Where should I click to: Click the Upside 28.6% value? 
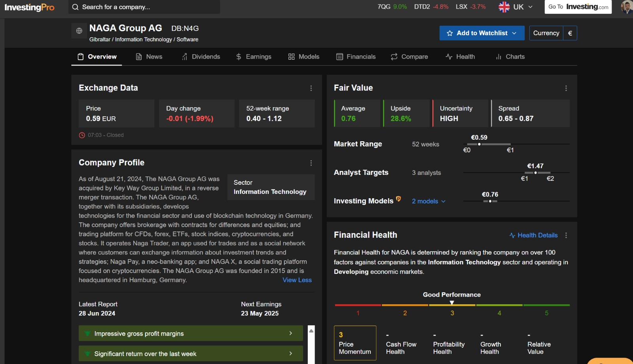(x=401, y=119)
